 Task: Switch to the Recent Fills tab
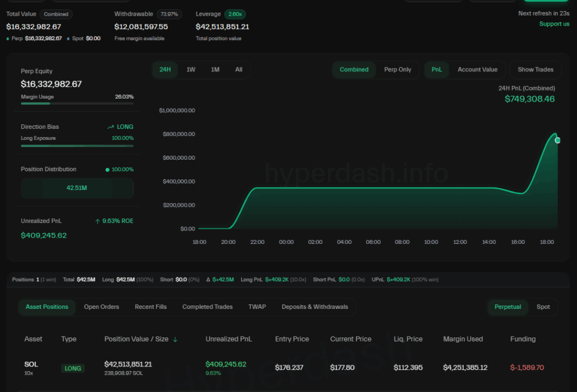pos(151,307)
